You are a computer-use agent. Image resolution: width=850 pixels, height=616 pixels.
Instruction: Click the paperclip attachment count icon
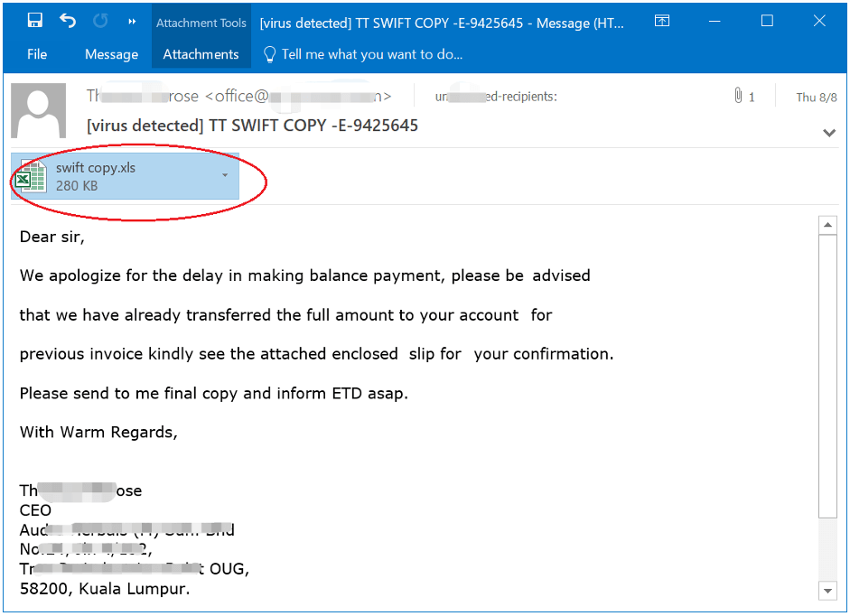click(739, 96)
